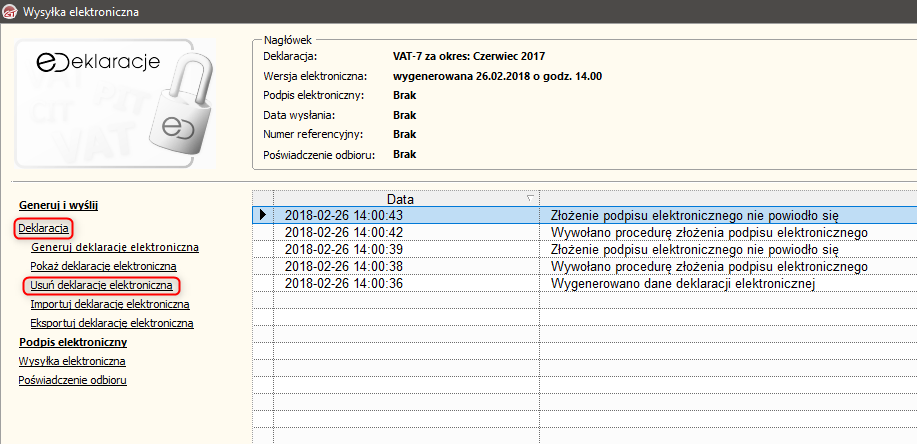Image resolution: width=917 pixels, height=444 pixels.
Task: Open Poświadczenie odbioru link
Action: tap(73, 380)
